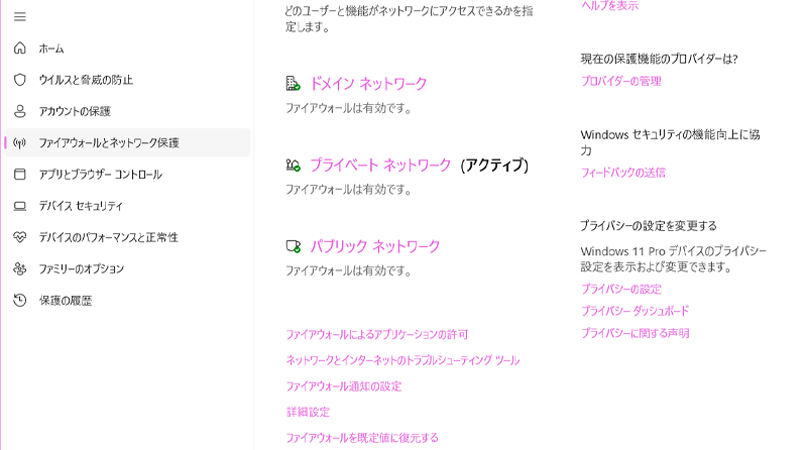Click the ヘルプを表示 link

(609, 6)
